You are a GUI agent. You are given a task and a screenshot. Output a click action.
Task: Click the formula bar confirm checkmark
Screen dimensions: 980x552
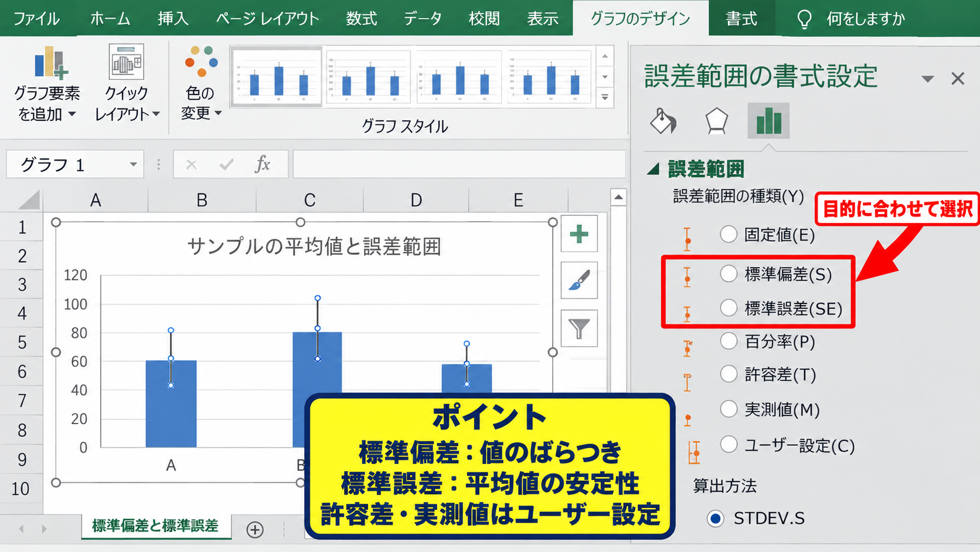click(x=226, y=165)
